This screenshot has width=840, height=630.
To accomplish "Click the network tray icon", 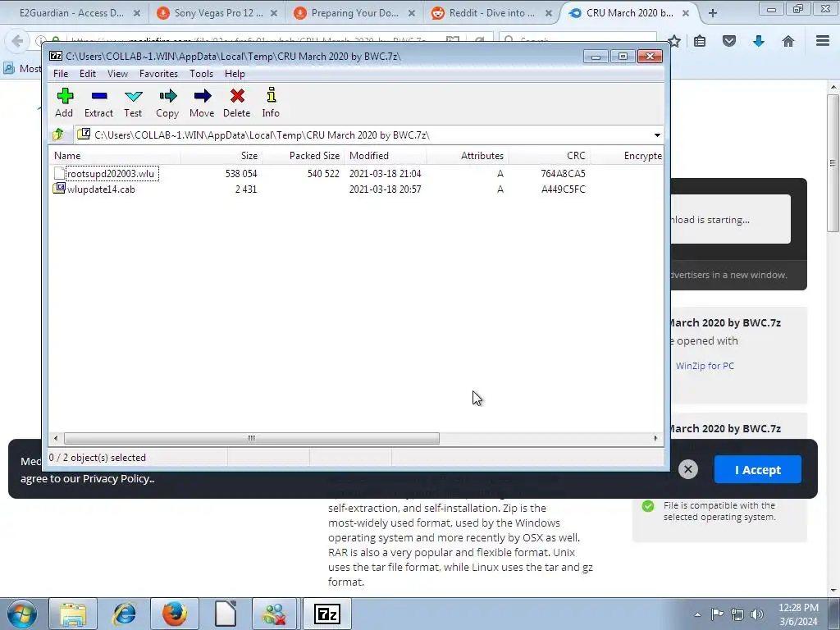I will pyautogui.click(x=737, y=614).
